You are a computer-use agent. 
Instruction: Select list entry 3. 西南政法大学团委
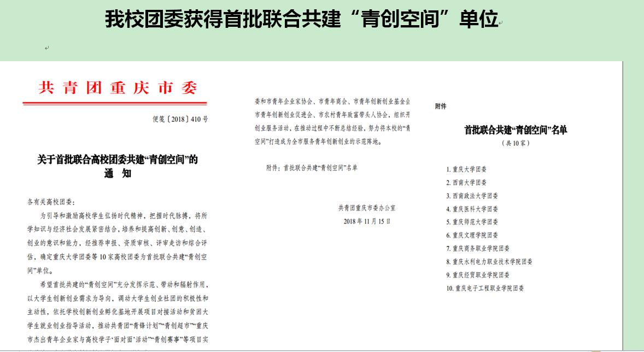pos(472,196)
